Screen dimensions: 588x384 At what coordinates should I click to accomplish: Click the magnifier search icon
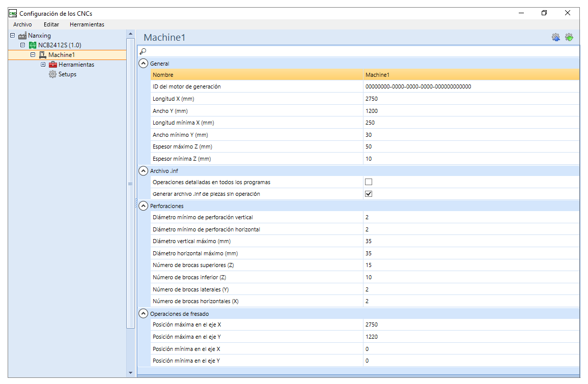click(143, 51)
